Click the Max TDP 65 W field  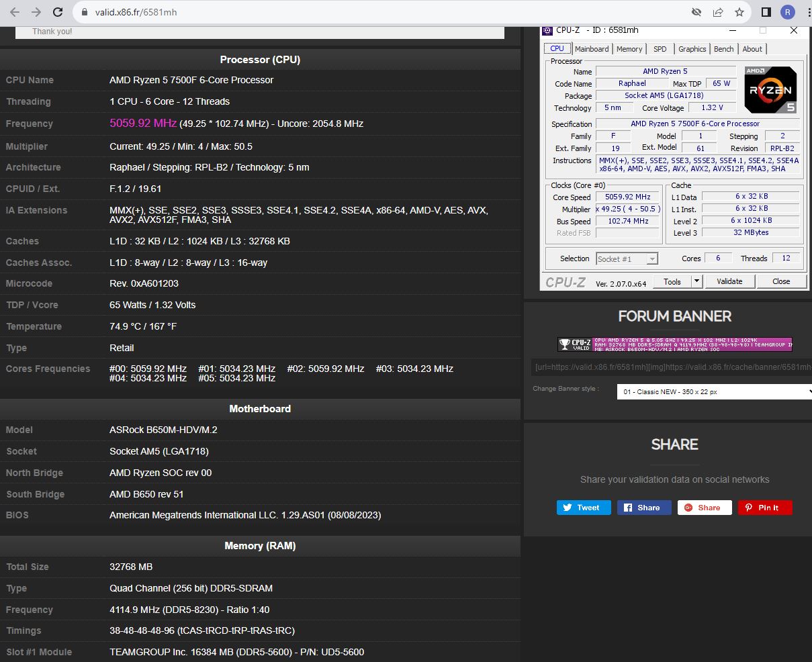click(721, 83)
